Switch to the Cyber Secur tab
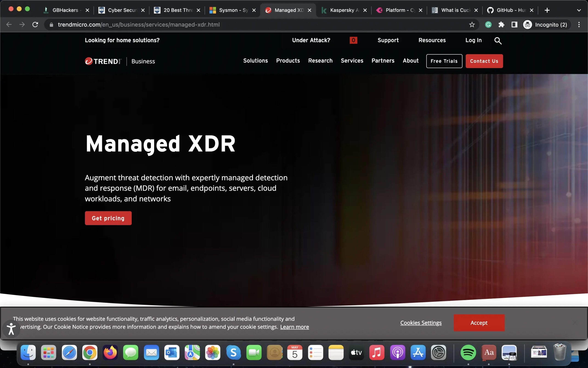588x368 pixels. (121, 10)
